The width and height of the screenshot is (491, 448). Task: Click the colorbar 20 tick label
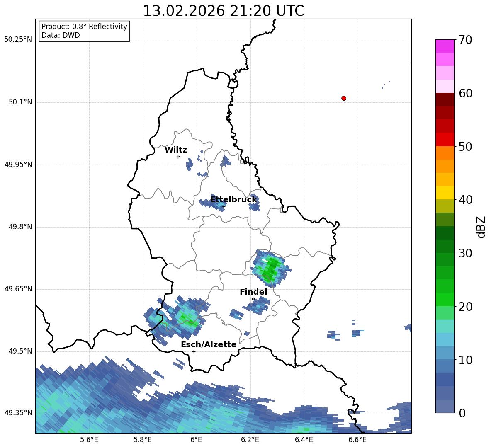click(x=465, y=307)
